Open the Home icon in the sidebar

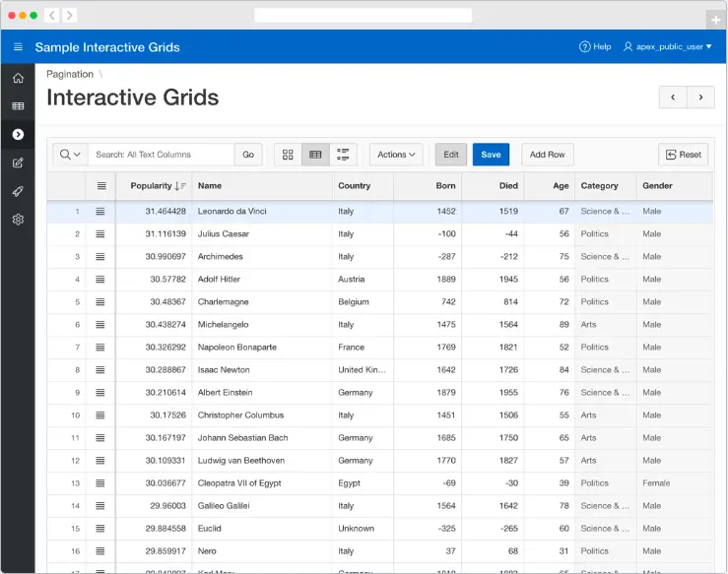18,78
